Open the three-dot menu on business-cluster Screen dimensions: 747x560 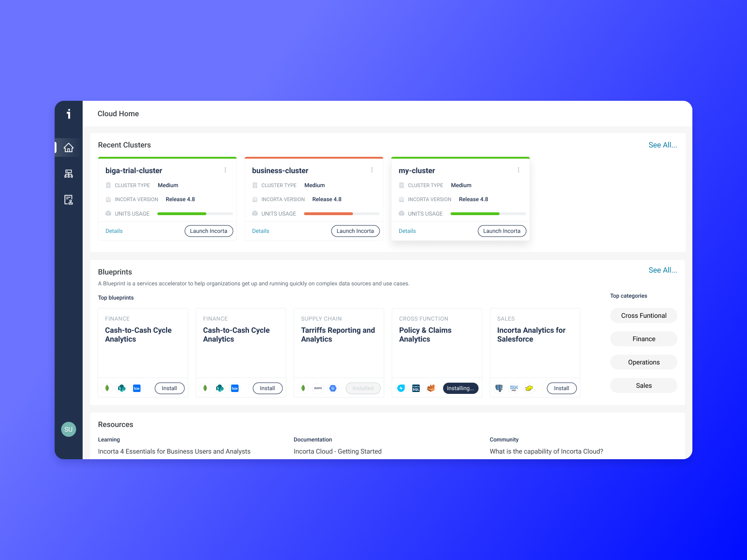click(372, 170)
